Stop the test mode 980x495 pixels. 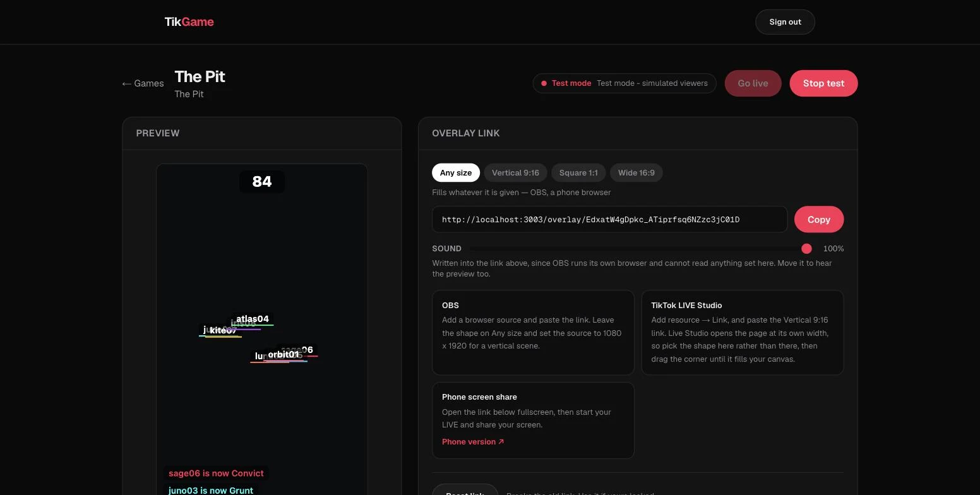pos(823,83)
